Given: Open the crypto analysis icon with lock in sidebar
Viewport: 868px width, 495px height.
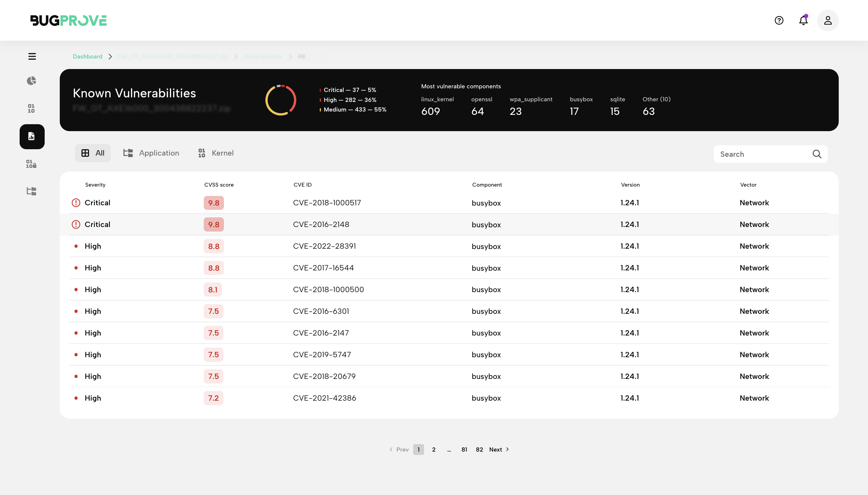Looking at the screenshot, I should point(31,164).
